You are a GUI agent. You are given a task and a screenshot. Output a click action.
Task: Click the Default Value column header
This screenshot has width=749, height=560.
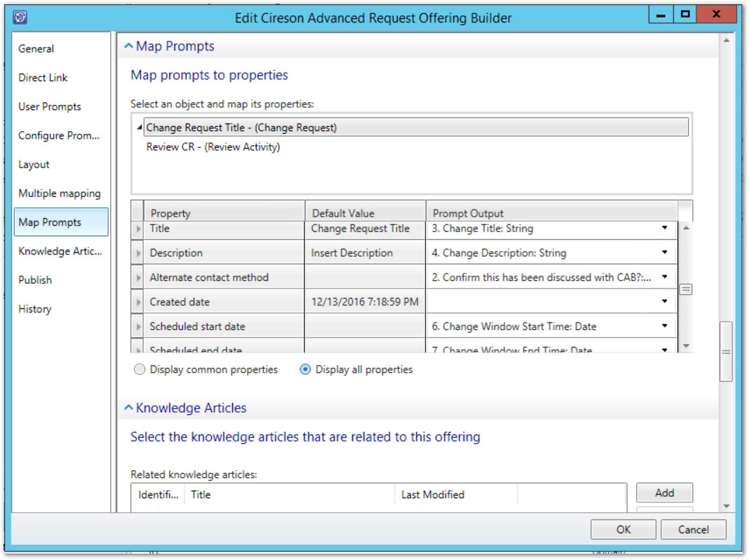tap(365, 212)
